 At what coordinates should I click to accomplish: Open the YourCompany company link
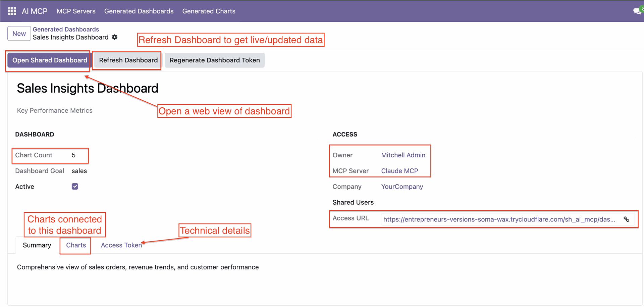click(x=402, y=187)
